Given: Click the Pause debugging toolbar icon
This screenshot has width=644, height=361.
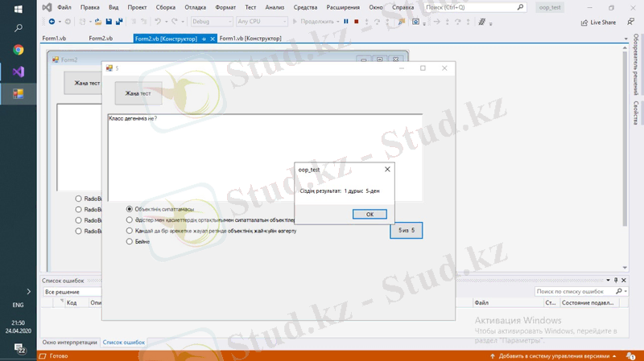Looking at the screenshot, I should 346,23.
